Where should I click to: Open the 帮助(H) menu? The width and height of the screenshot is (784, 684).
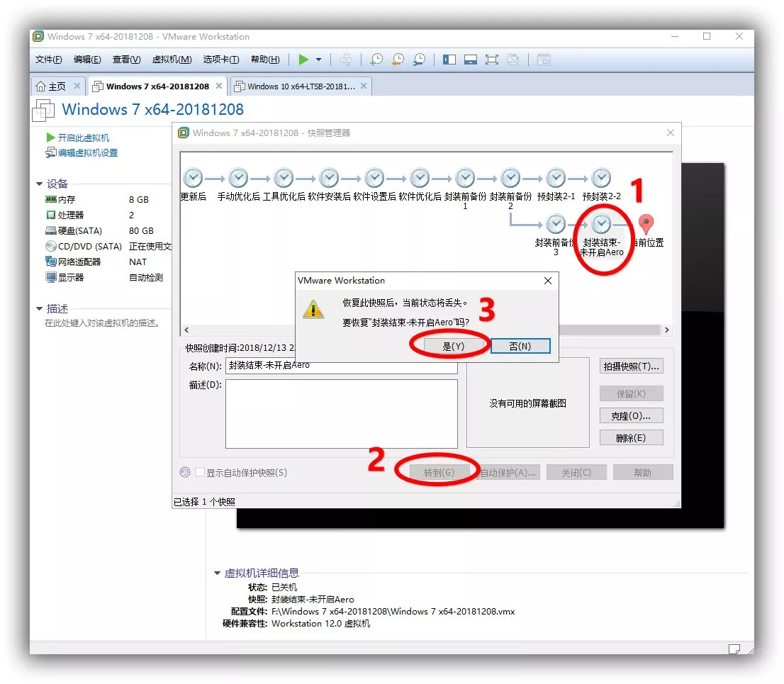265,60
